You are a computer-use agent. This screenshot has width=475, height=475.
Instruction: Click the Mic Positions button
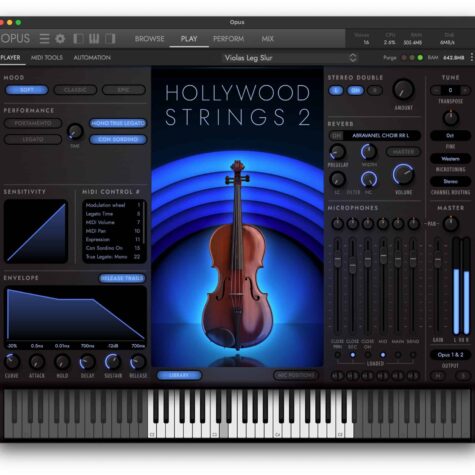296,375
